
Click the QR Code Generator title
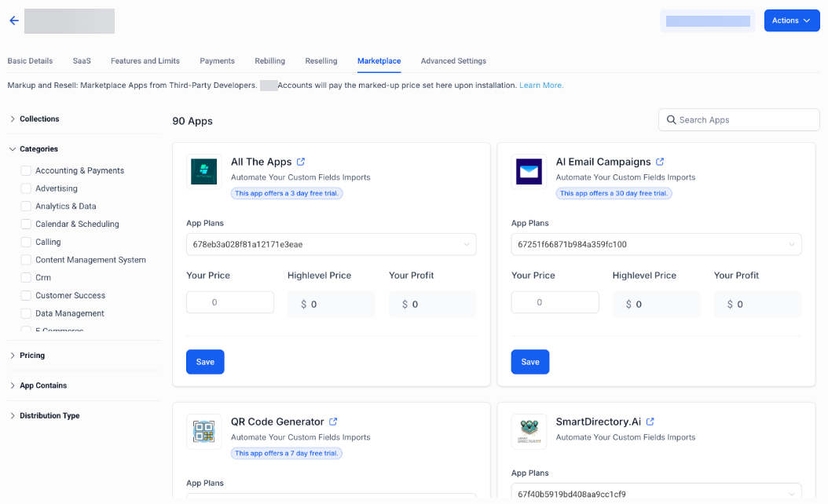[277, 422]
